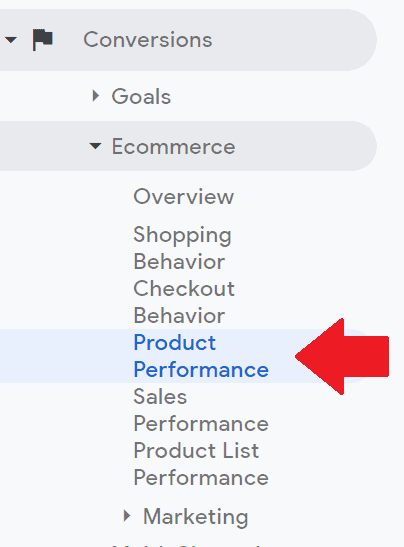Click the highlighted Product Performance row background
Image resolution: width=404 pixels, height=547 pixels.
coord(187,356)
